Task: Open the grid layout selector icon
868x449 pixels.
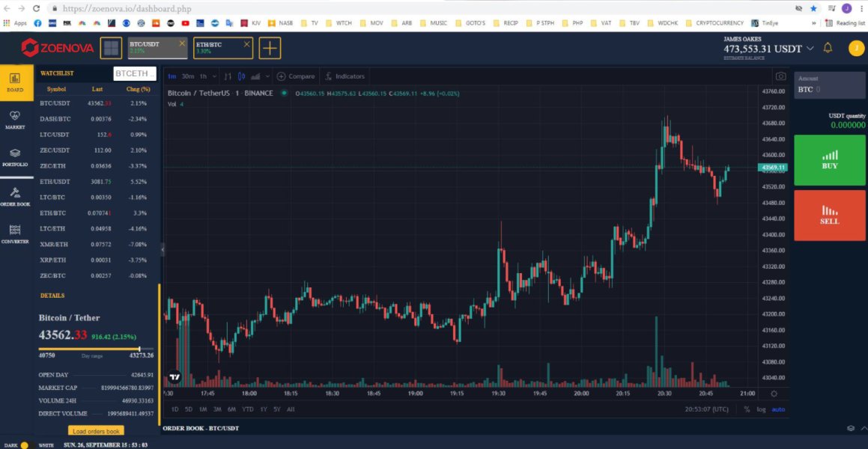Action: pos(111,48)
